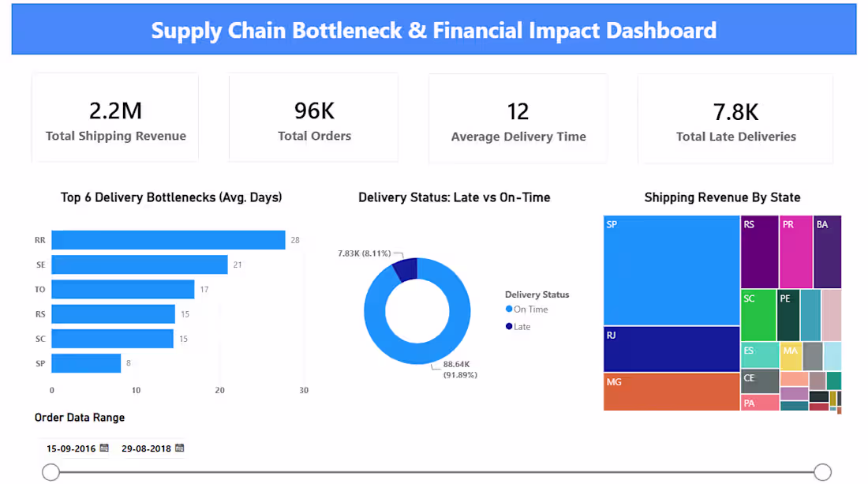The image size is (868, 484).
Task: Click the pink PR treemap tile
Action: [x=796, y=252]
